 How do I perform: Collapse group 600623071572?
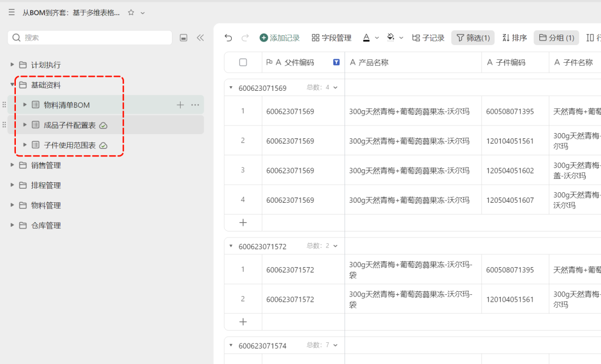click(231, 246)
